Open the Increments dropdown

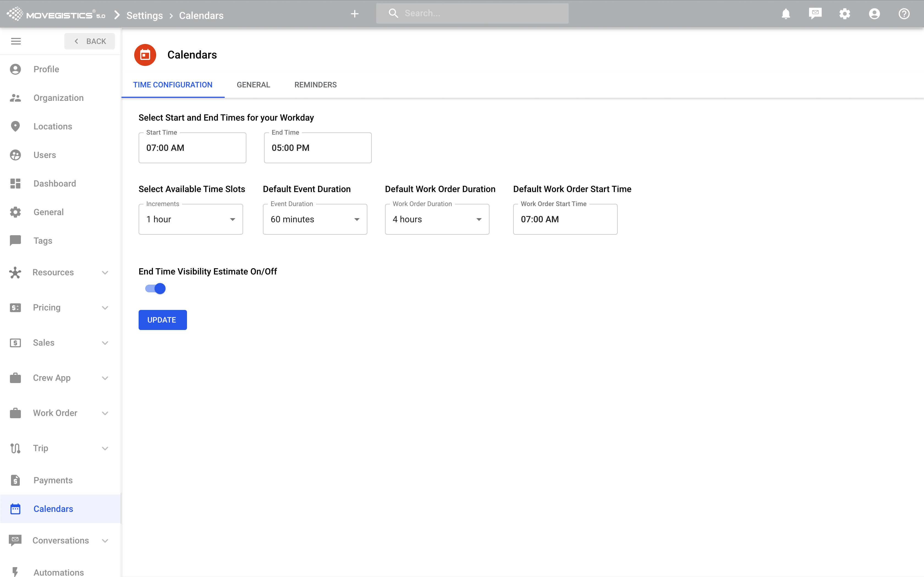click(191, 220)
